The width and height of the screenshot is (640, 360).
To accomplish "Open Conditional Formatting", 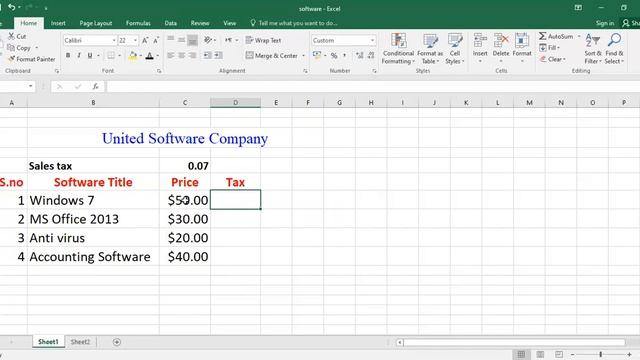I will [398, 49].
